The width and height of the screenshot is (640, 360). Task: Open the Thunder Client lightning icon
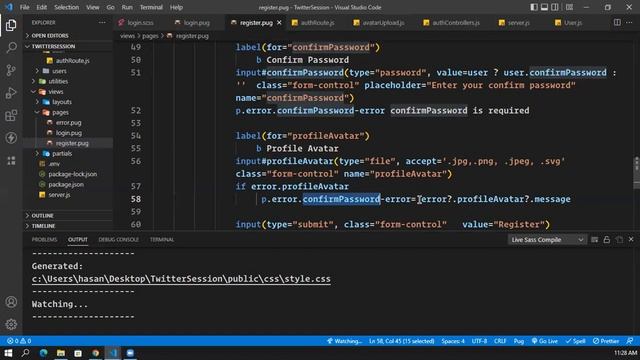[11, 138]
